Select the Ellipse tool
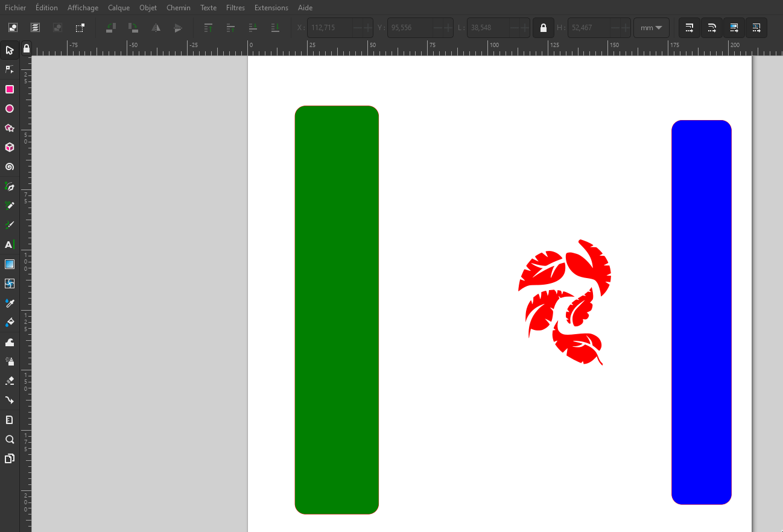The width and height of the screenshot is (783, 532). pyautogui.click(x=10, y=109)
